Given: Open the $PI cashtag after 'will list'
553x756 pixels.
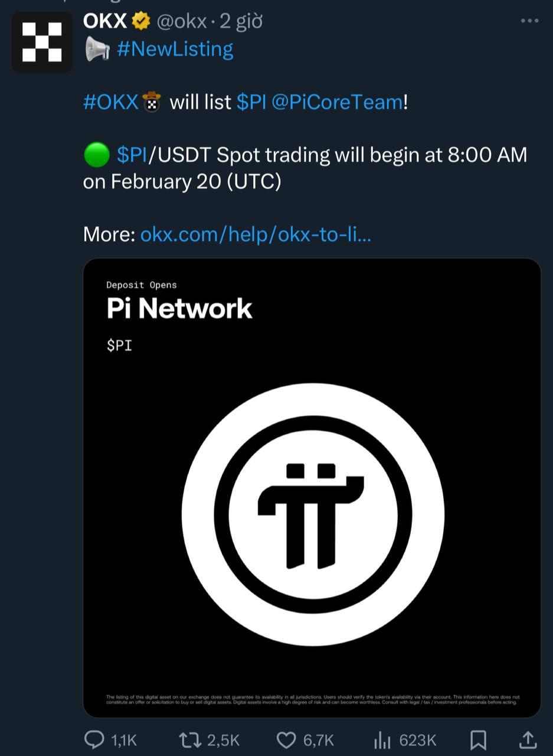Looking at the screenshot, I should point(251,102).
